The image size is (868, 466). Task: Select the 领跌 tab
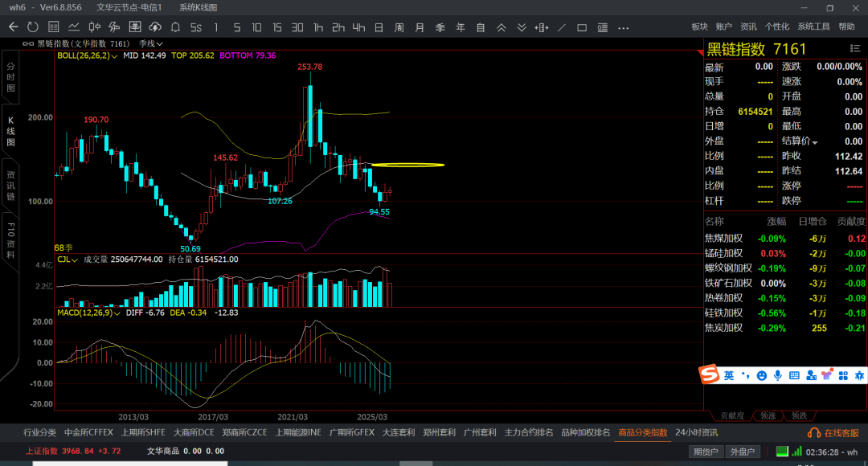(799, 415)
